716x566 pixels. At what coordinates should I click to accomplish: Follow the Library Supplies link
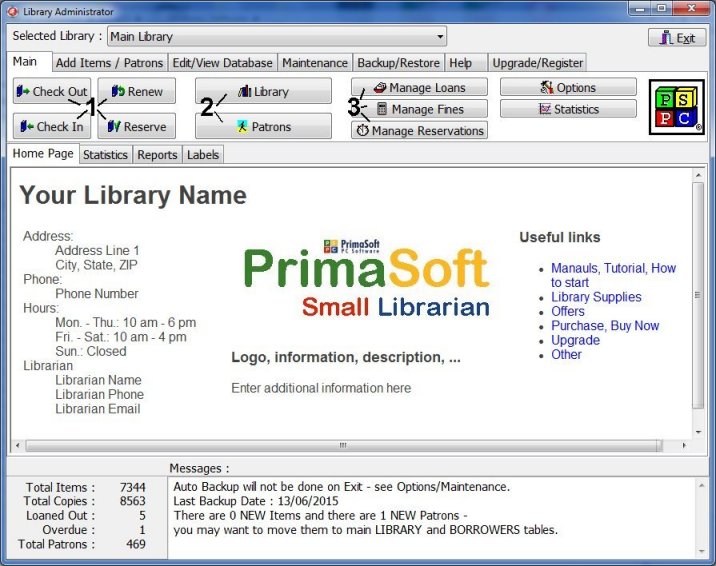pyautogui.click(x=596, y=297)
